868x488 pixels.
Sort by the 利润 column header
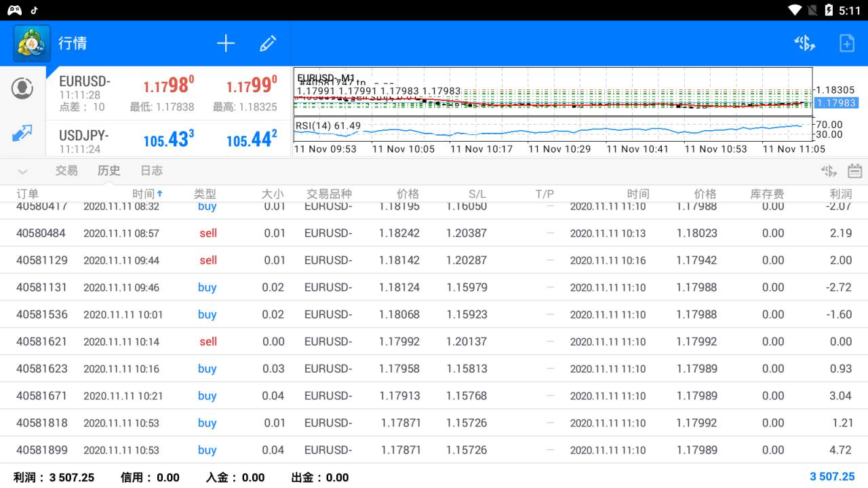(841, 194)
